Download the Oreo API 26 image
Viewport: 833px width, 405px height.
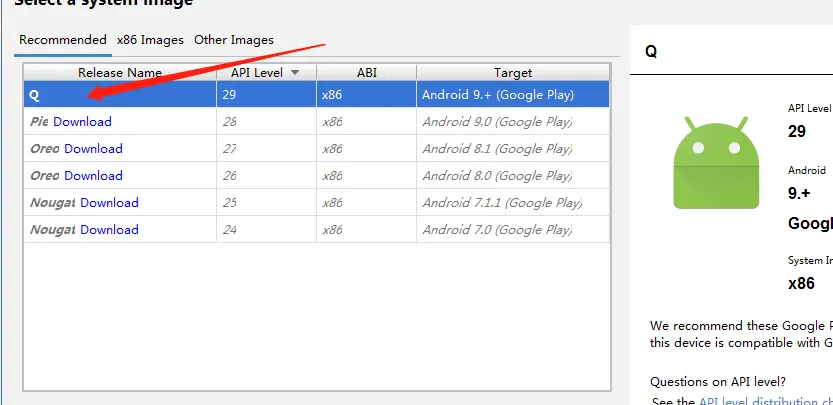click(94, 175)
